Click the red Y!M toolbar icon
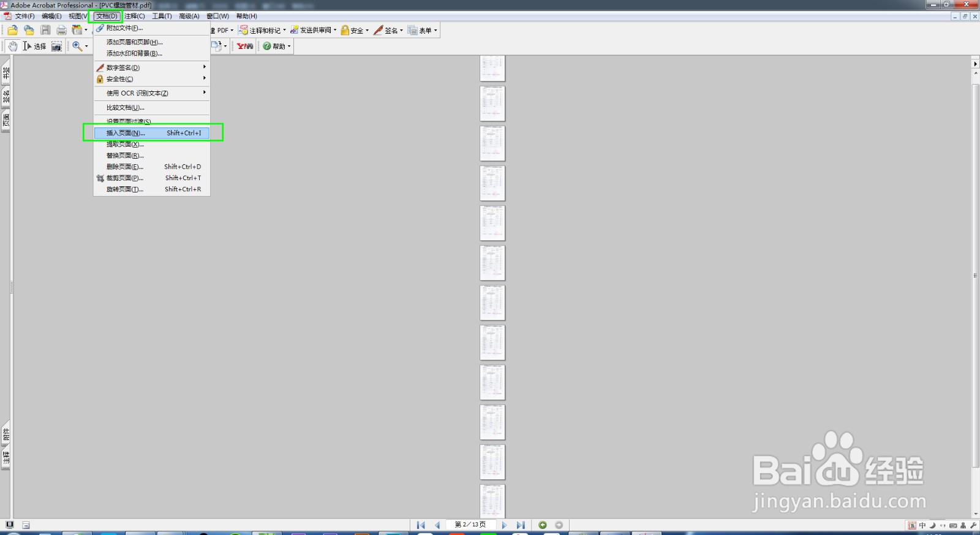The height and width of the screenshot is (535, 980). pyautogui.click(x=245, y=46)
